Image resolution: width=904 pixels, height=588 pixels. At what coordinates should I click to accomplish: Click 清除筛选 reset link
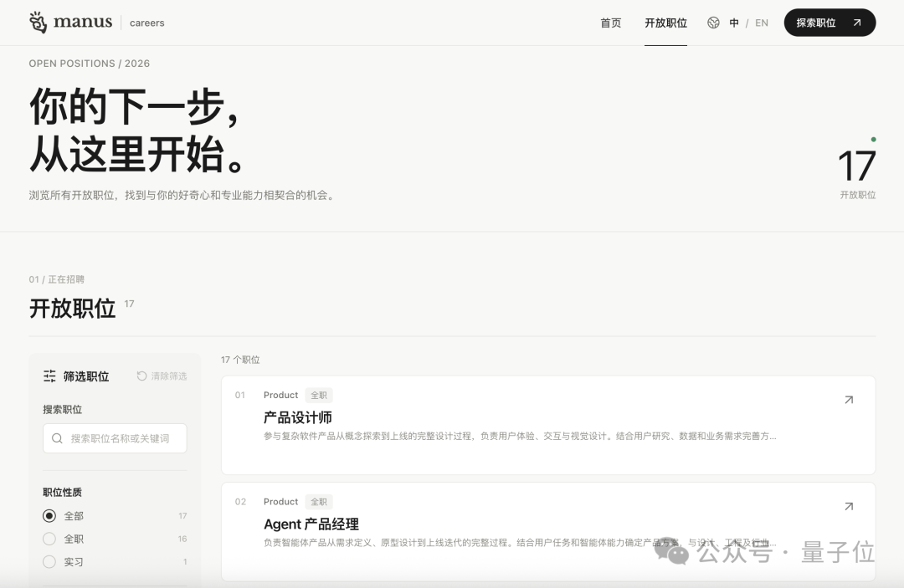tap(162, 376)
